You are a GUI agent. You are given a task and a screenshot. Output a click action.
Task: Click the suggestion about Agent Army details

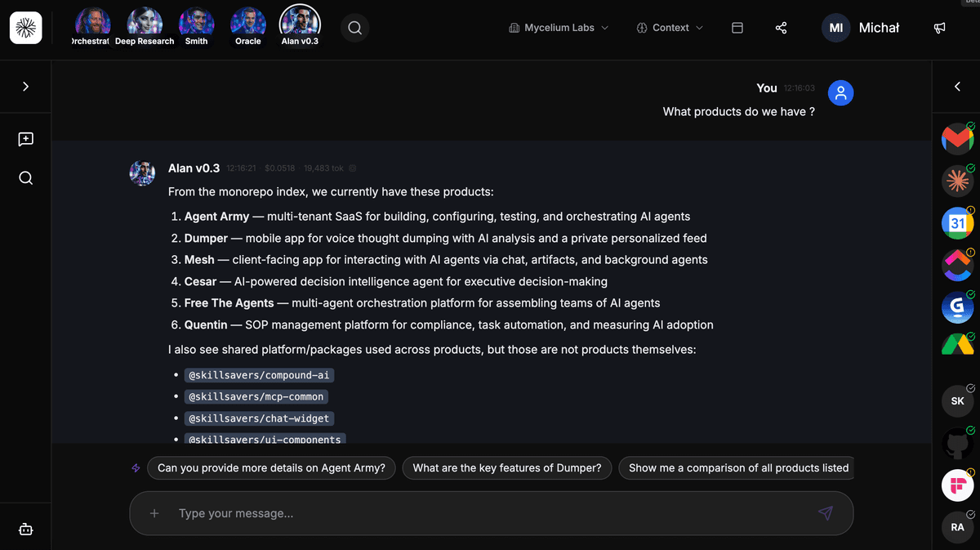[271, 467]
